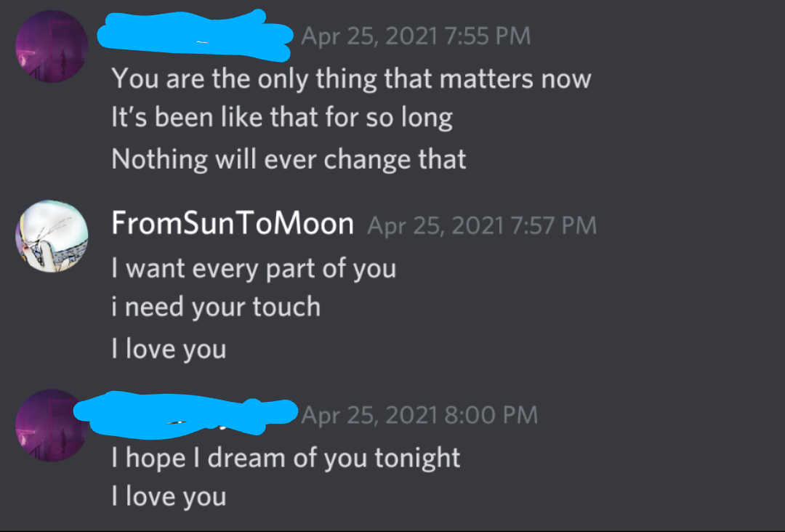The image size is (785, 532).
Task: Select the redacted username next to 7:55 PM
Action: pyautogui.click(x=194, y=35)
